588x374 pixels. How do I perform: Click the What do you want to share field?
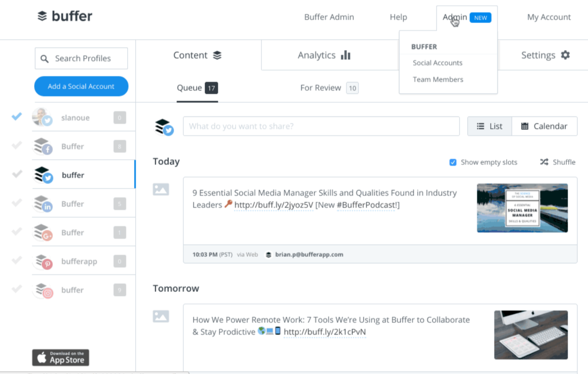tap(321, 126)
